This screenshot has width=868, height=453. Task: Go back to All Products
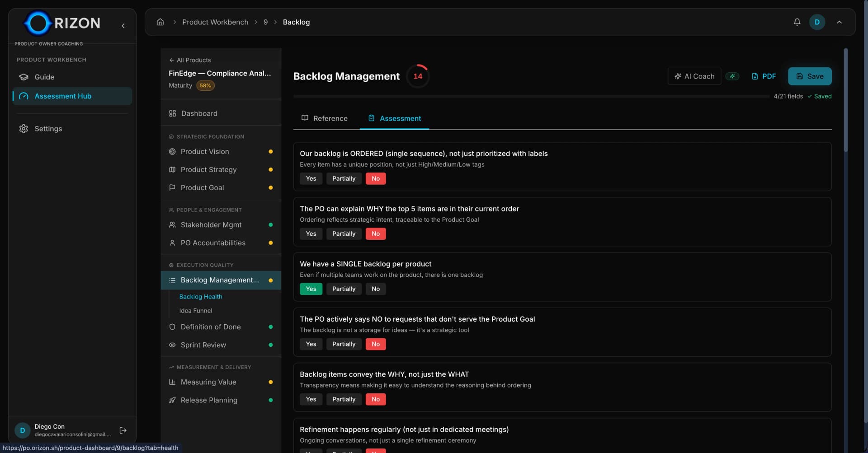click(190, 60)
